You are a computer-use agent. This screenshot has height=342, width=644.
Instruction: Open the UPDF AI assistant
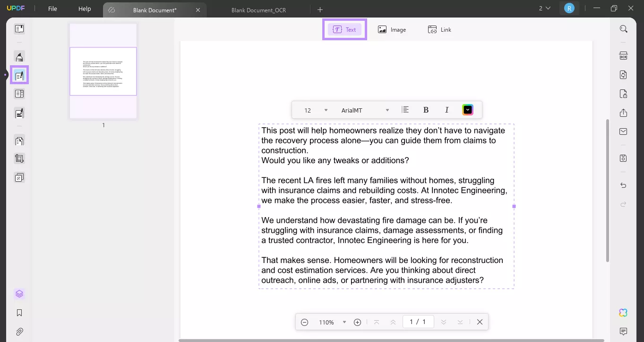tap(623, 313)
